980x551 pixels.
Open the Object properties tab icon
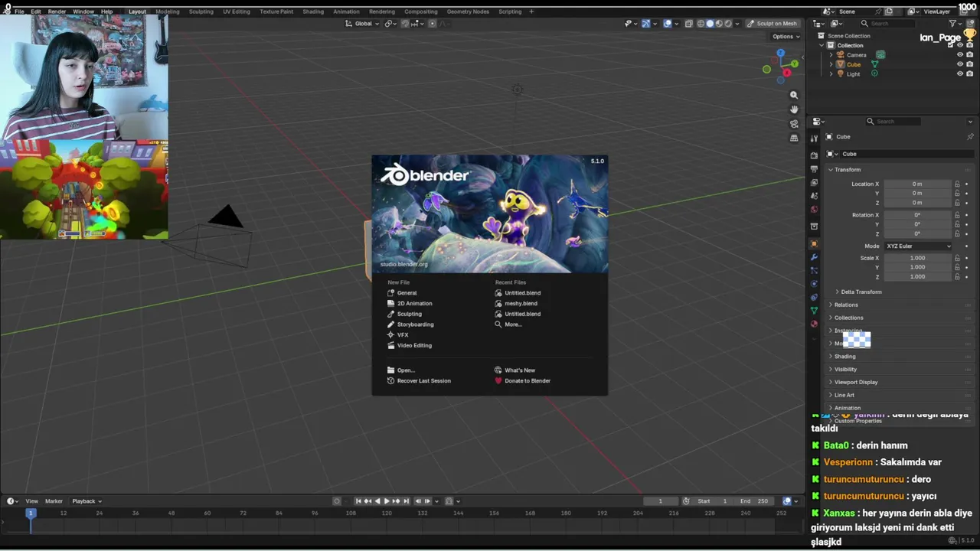(x=814, y=244)
